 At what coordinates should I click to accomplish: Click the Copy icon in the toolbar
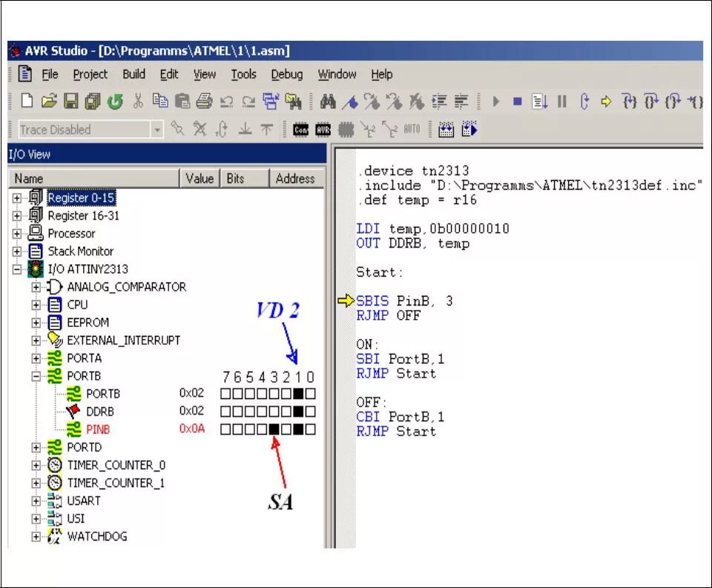pos(160,100)
